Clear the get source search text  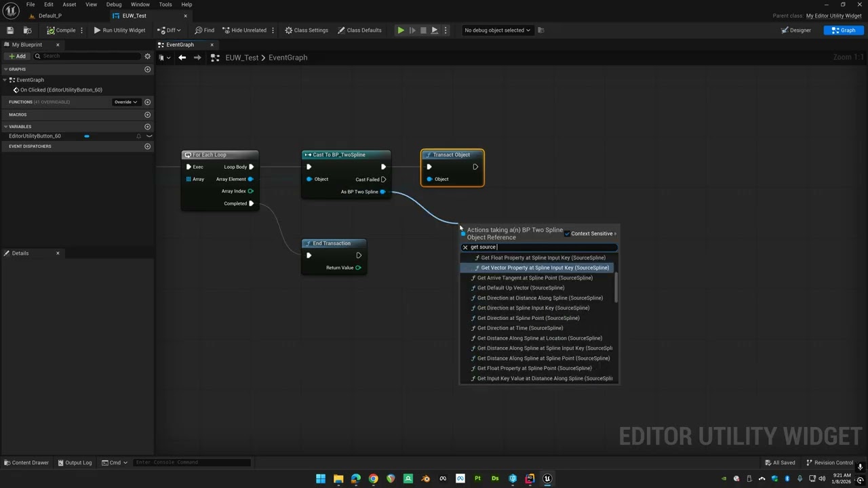tap(465, 247)
